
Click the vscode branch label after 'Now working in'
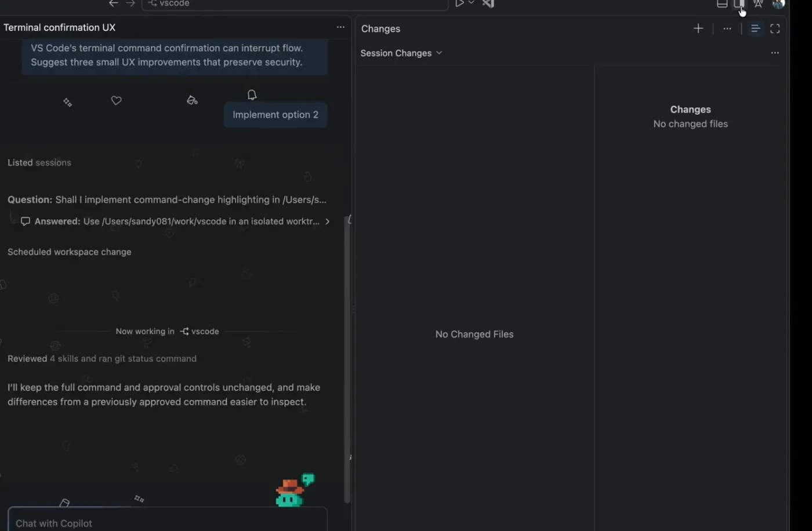(200, 332)
